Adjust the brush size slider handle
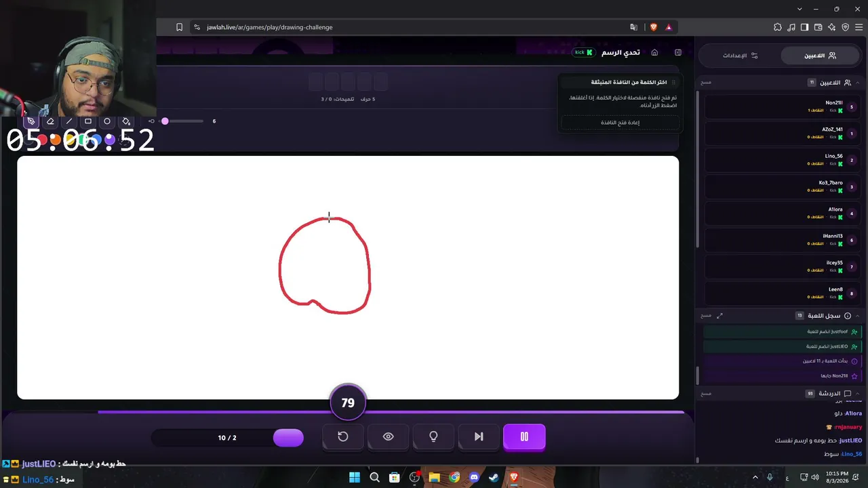868x488 pixels. (x=165, y=121)
